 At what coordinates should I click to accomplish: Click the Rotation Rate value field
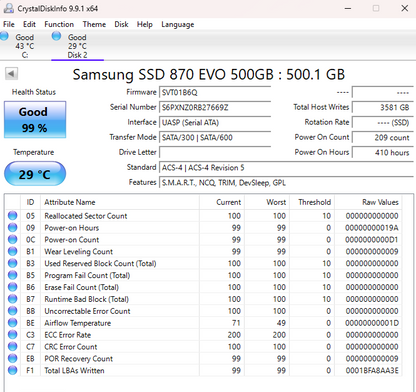tap(383, 122)
